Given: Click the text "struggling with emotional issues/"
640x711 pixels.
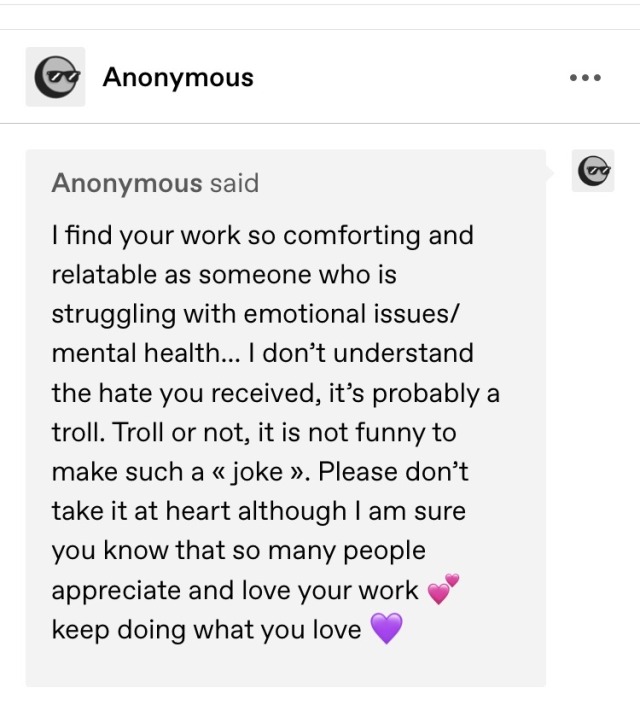Looking at the screenshot, I should [x=255, y=314].
